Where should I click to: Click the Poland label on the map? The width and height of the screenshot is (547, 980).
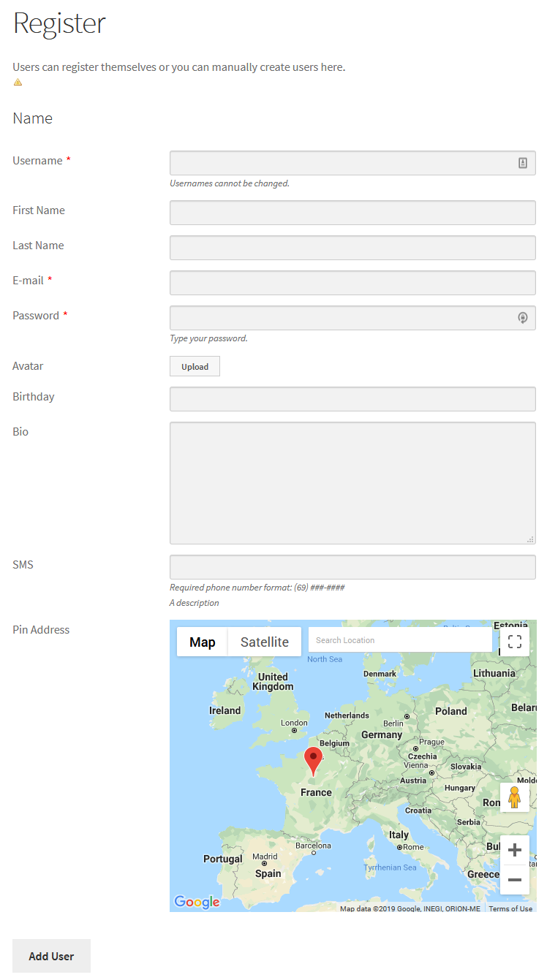click(451, 711)
